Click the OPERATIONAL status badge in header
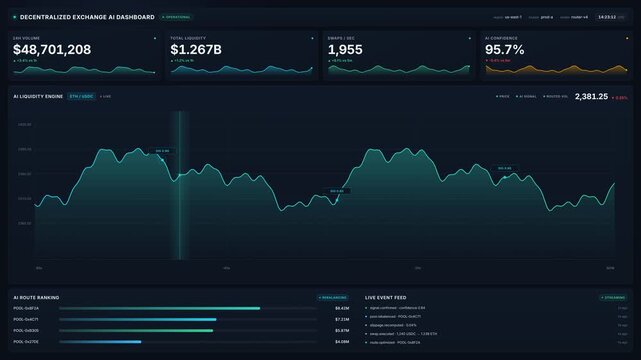641x360 pixels. (177, 17)
